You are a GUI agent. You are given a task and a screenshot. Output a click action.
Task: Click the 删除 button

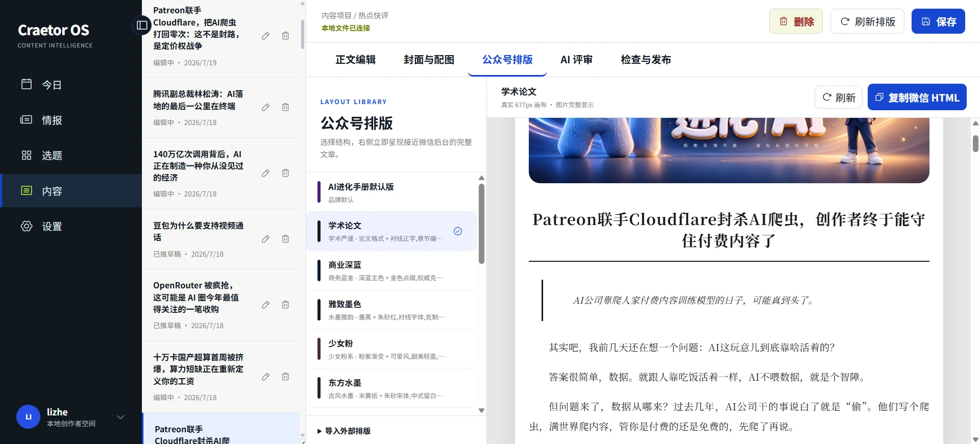[796, 21]
